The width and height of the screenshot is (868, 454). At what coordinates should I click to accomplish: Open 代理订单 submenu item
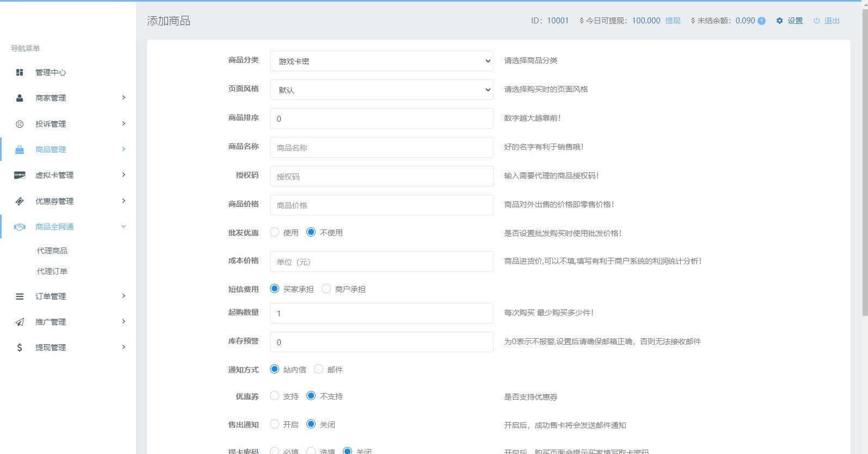(x=52, y=271)
